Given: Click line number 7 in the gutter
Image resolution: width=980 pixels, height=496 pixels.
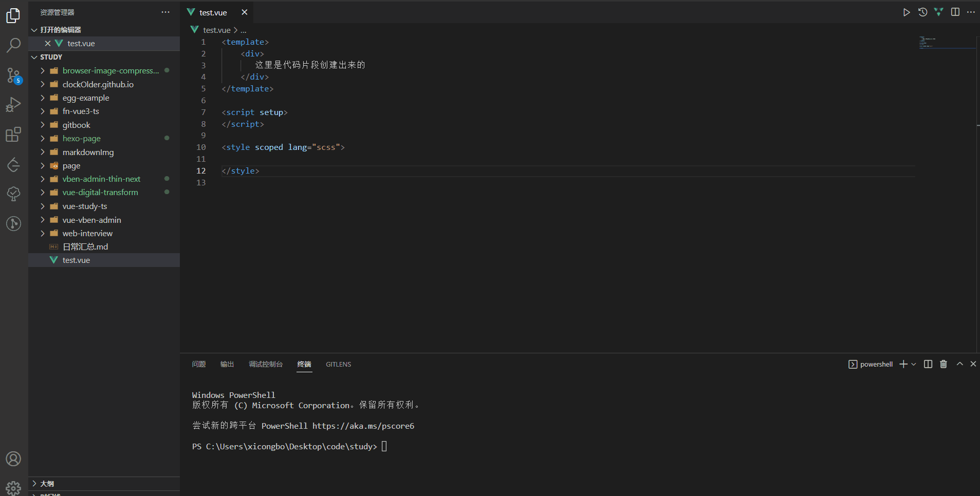Looking at the screenshot, I should (204, 112).
